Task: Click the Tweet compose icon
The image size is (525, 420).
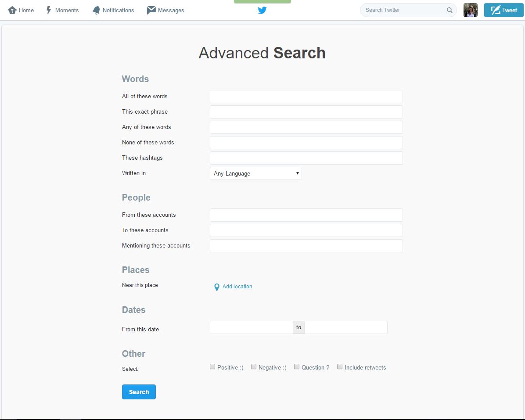Action: coord(495,10)
